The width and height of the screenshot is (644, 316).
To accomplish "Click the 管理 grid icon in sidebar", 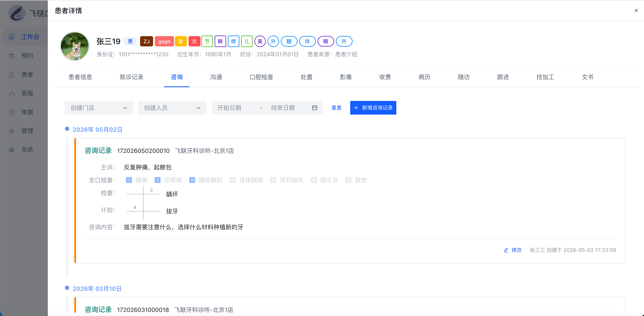I will [12, 131].
